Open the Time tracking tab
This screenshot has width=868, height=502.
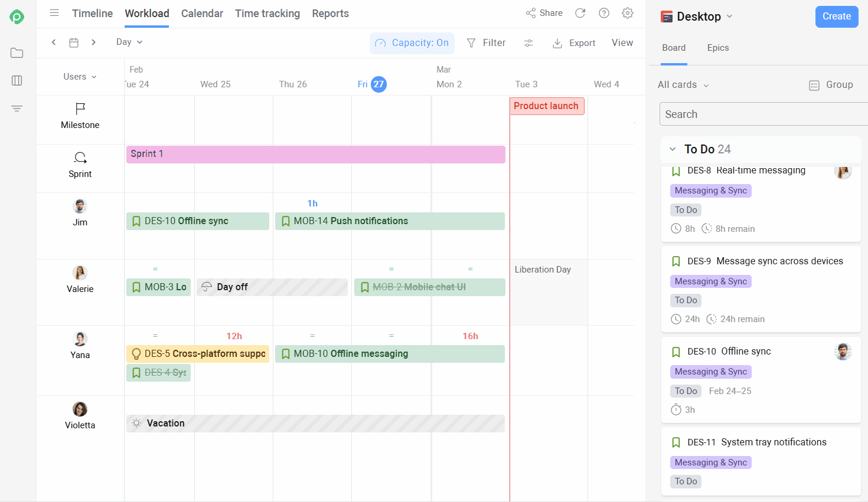tap(267, 14)
